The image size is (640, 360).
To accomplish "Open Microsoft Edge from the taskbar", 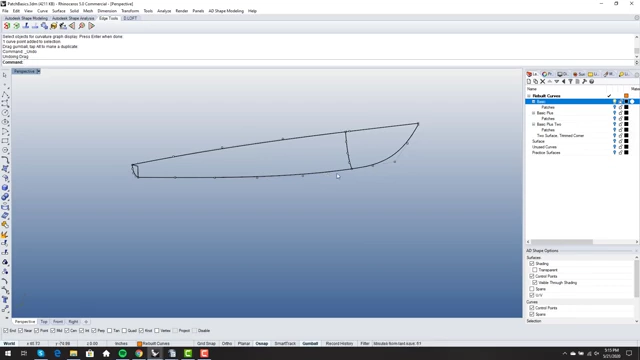I will [57, 353].
